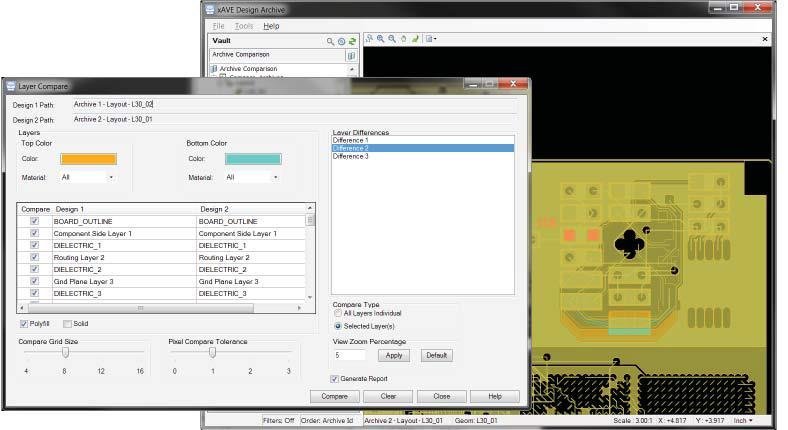Click the Vault tree scroll-up arrow
The height and width of the screenshot is (430, 788).
coord(352,69)
